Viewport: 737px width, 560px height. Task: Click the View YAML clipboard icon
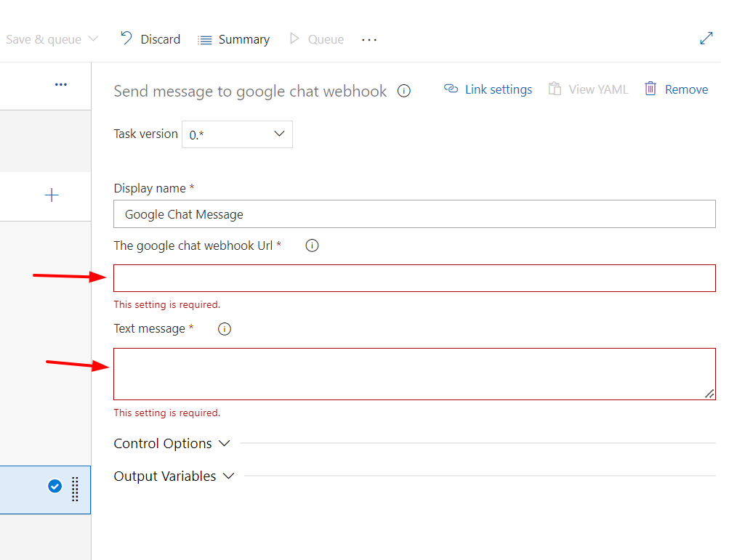point(555,89)
